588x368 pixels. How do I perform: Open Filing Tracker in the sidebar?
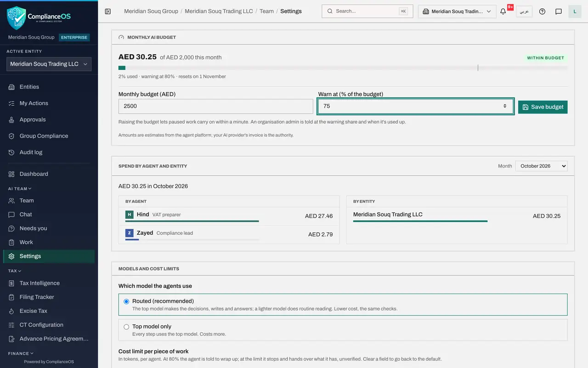[x=49, y=297]
